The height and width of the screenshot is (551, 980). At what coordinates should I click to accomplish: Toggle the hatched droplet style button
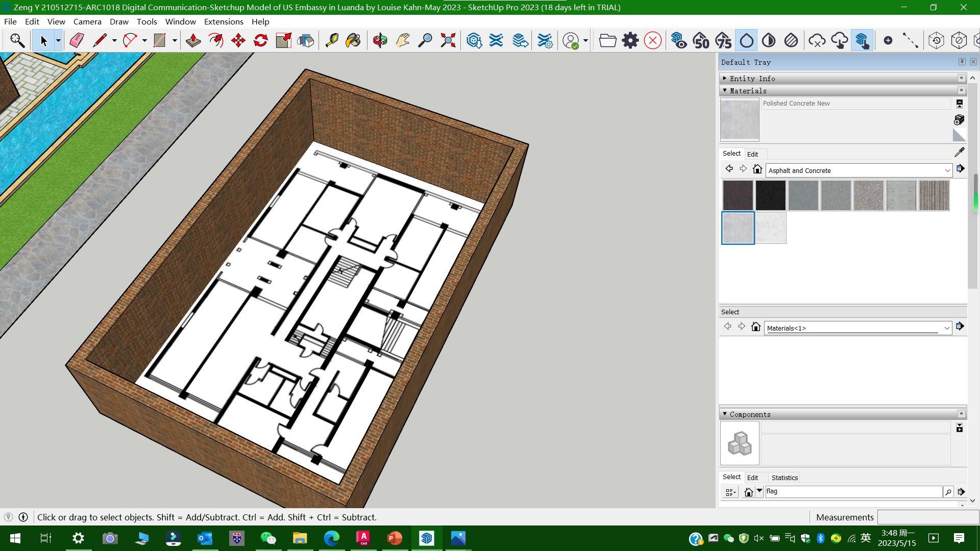pyautogui.click(x=791, y=40)
